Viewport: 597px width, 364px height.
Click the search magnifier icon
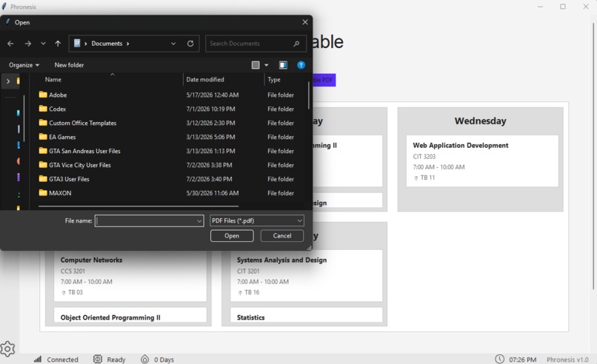pos(296,44)
